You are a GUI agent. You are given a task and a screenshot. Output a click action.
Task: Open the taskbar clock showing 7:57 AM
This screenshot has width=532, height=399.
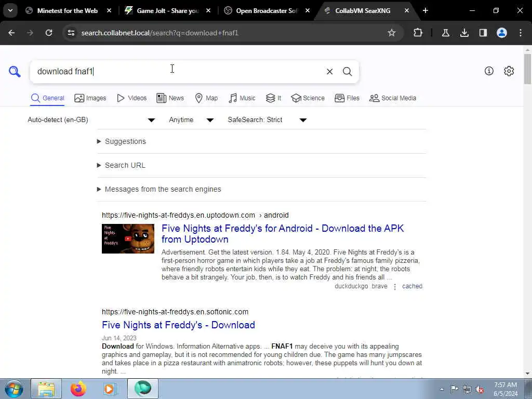click(x=506, y=389)
